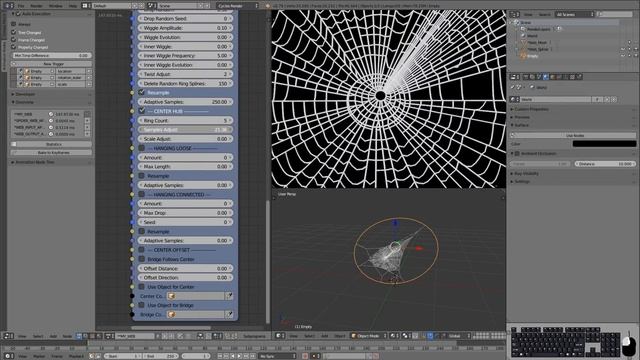
Task: Click the Use Nodes button
Action: click(x=573, y=135)
